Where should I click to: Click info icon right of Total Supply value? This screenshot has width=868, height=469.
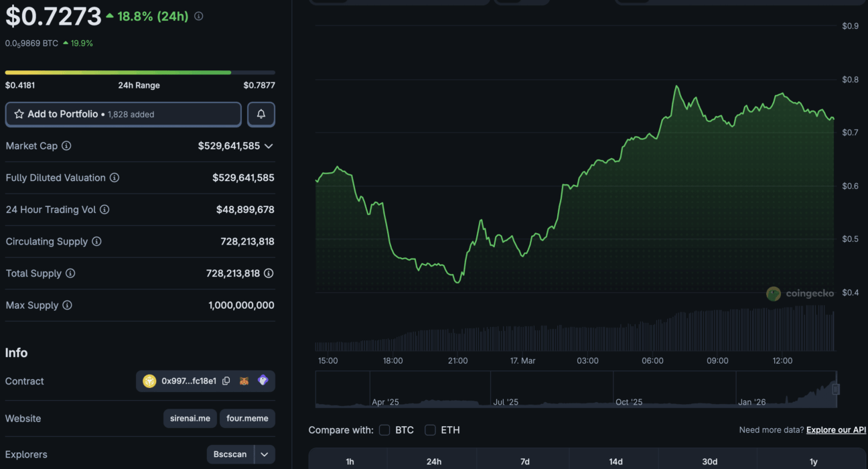click(269, 273)
